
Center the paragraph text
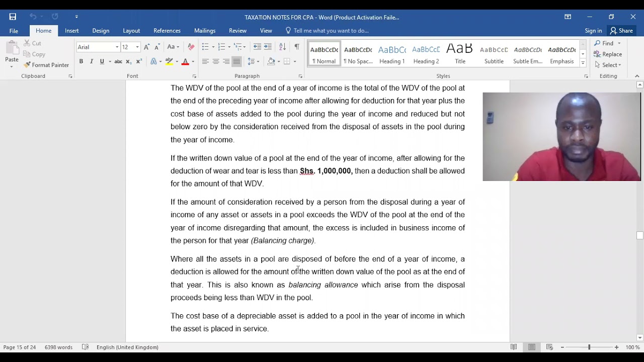point(216,61)
